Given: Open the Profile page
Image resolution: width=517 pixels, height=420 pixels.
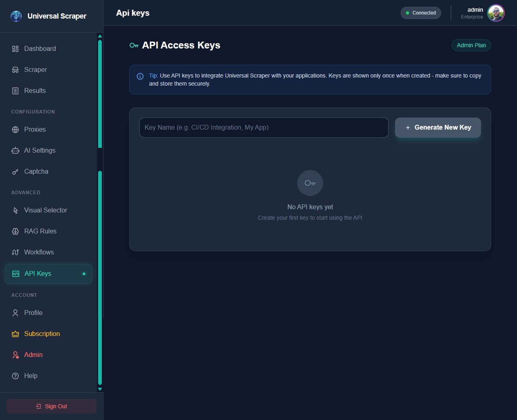Looking at the screenshot, I should point(48,313).
